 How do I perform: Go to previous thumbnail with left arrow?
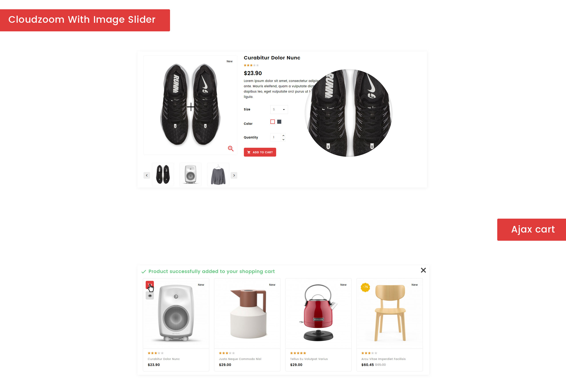tap(147, 175)
